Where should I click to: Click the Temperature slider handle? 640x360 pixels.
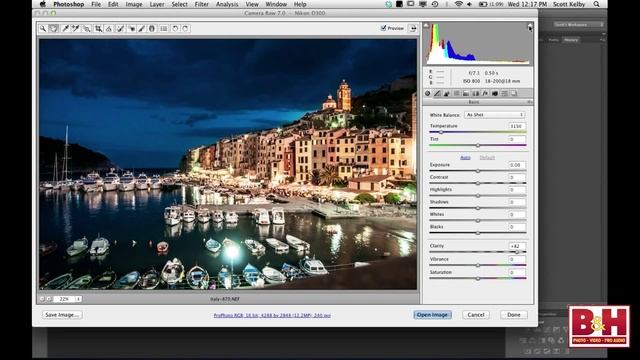pyautogui.click(x=441, y=132)
